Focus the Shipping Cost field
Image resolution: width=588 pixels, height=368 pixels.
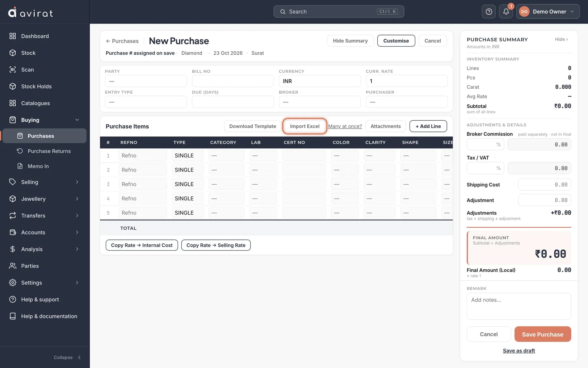pos(545,184)
